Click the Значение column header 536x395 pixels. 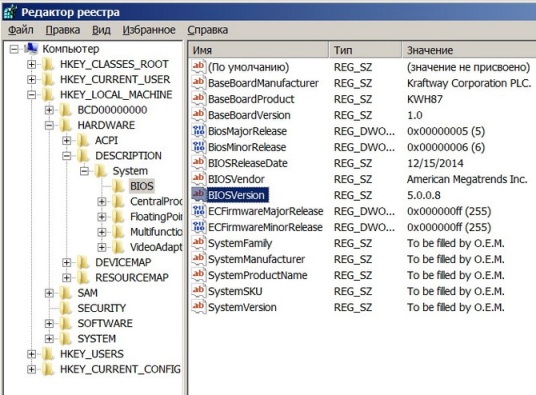point(468,50)
